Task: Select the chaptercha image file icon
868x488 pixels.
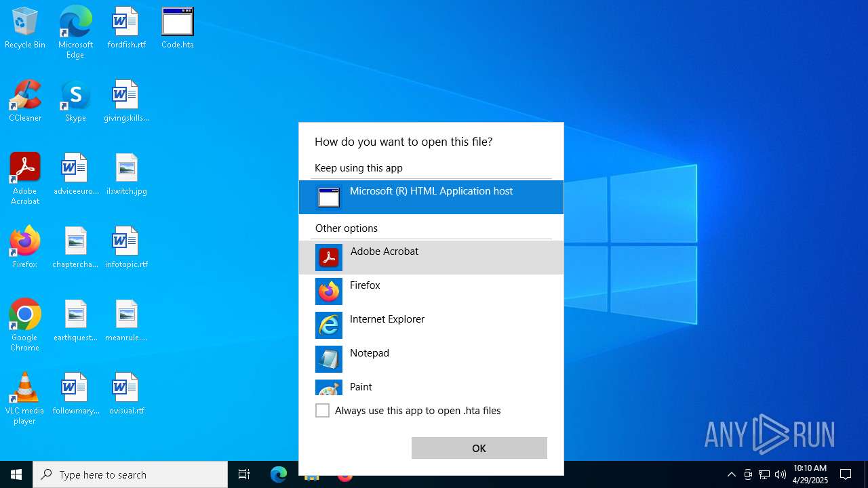Action: click(x=75, y=247)
